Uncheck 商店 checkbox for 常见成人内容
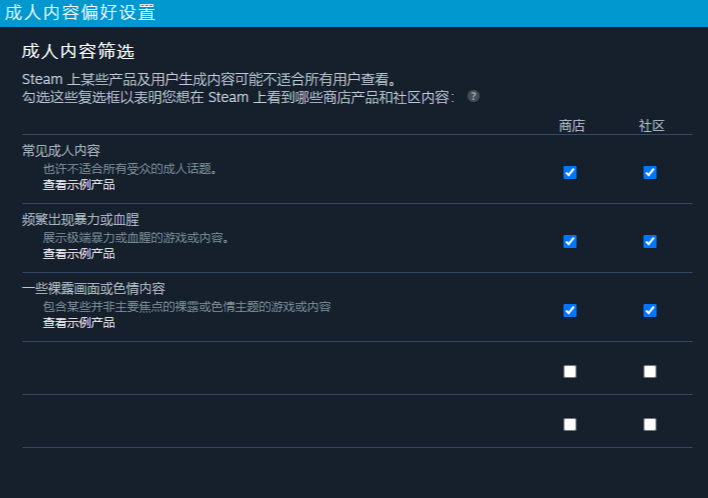The height and width of the screenshot is (498, 708). click(x=570, y=172)
